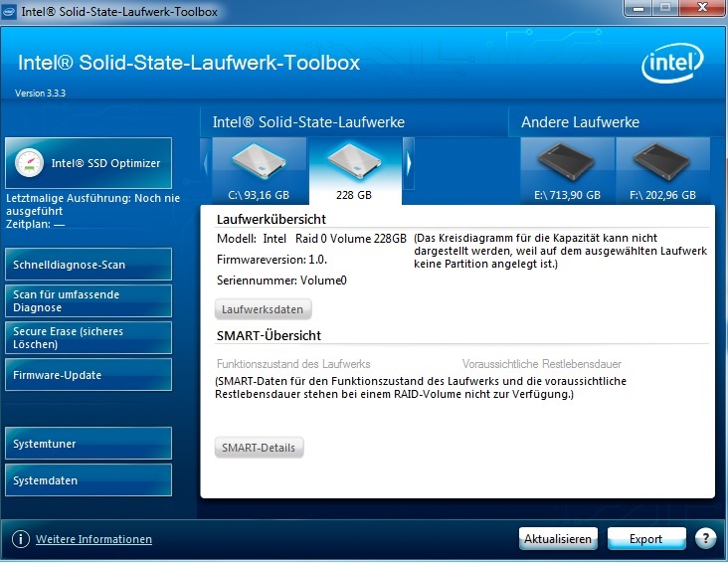Click Aktualisieren to refresh

tap(558, 539)
